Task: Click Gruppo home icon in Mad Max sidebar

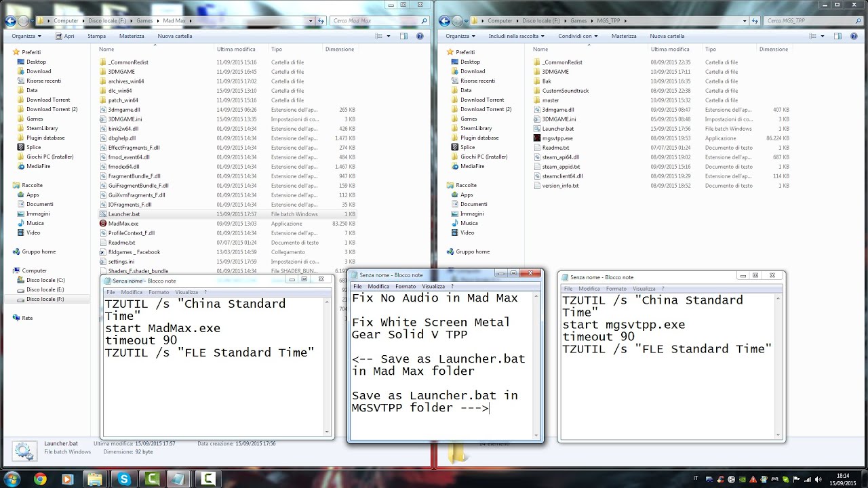Action: (17, 251)
